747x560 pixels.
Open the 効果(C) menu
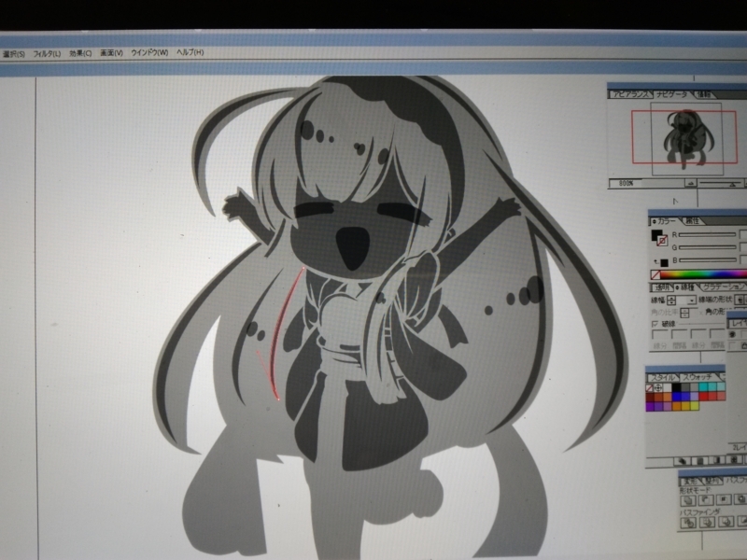point(80,53)
